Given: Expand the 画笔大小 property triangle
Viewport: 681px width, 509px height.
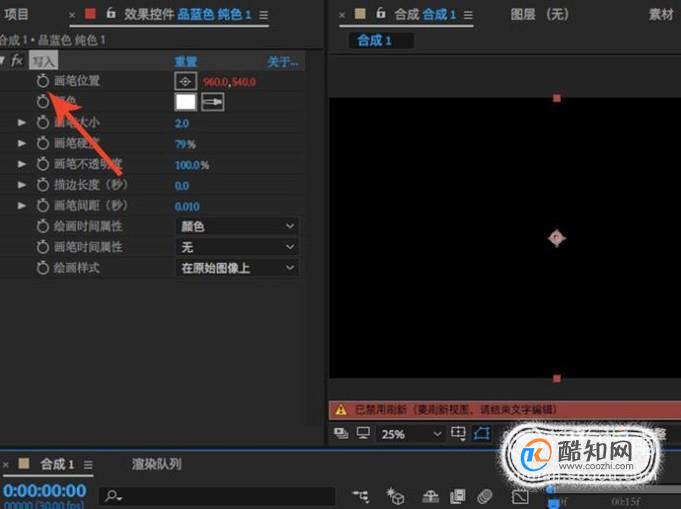Looking at the screenshot, I should (22, 122).
